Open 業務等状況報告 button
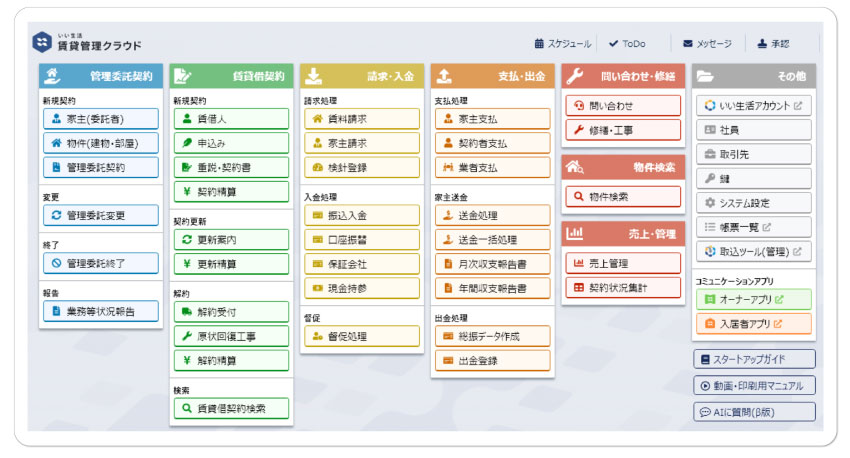This screenshot has width=850, height=458. coord(101,312)
